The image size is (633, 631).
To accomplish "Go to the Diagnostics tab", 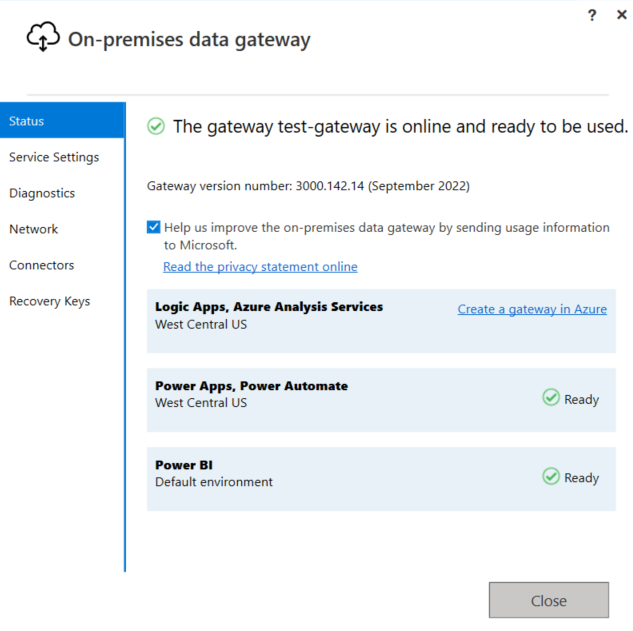I will (42, 193).
